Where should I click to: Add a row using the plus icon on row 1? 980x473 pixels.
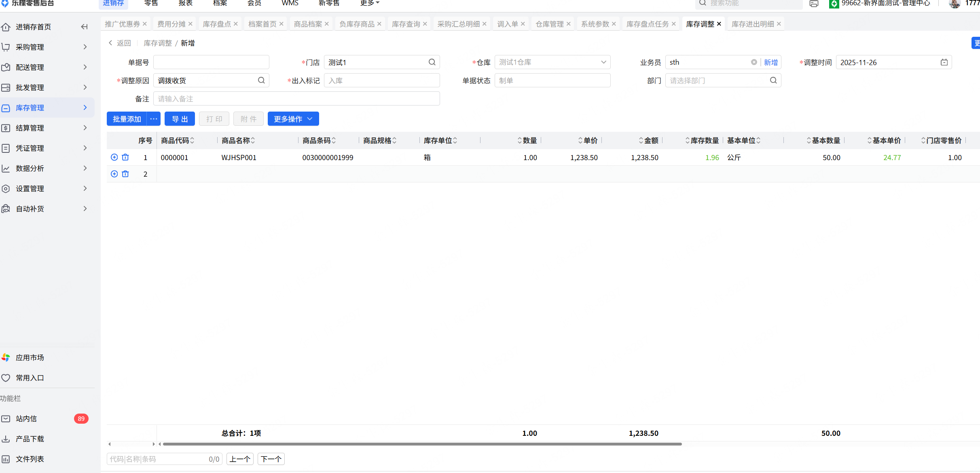coord(114,157)
